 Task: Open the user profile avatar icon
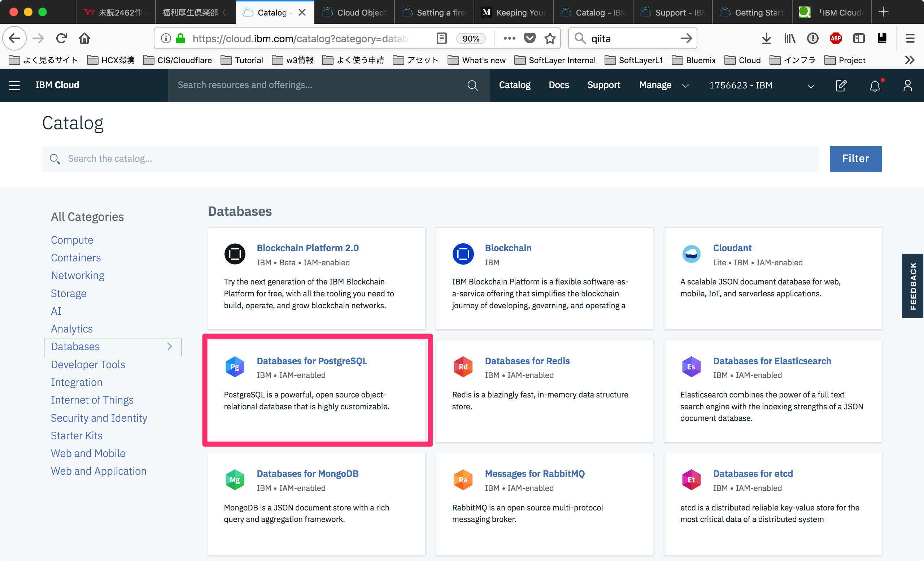tap(907, 85)
